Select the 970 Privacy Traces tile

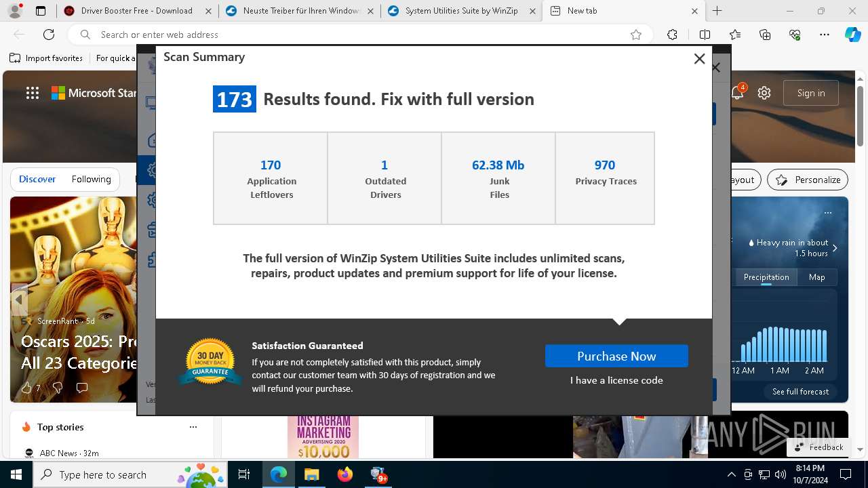605,178
